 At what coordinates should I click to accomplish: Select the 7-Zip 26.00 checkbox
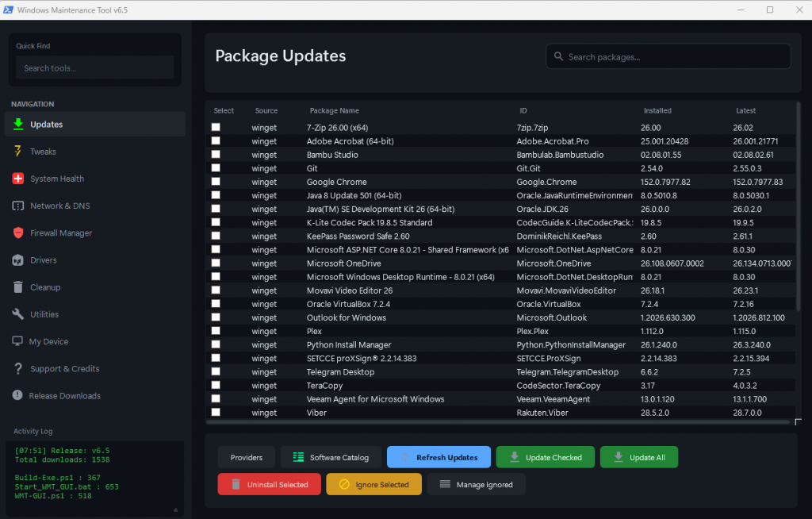pos(216,127)
